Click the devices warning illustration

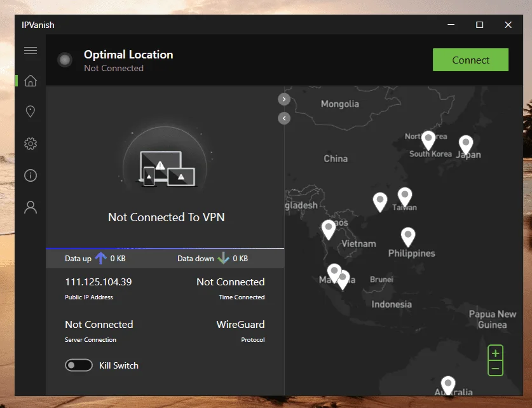click(x=167, y=168)
